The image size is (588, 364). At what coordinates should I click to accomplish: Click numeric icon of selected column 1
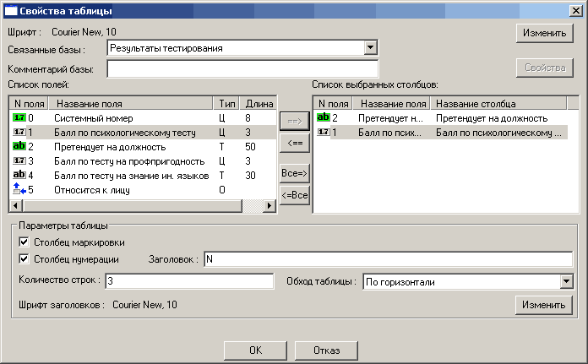(324, 132)
